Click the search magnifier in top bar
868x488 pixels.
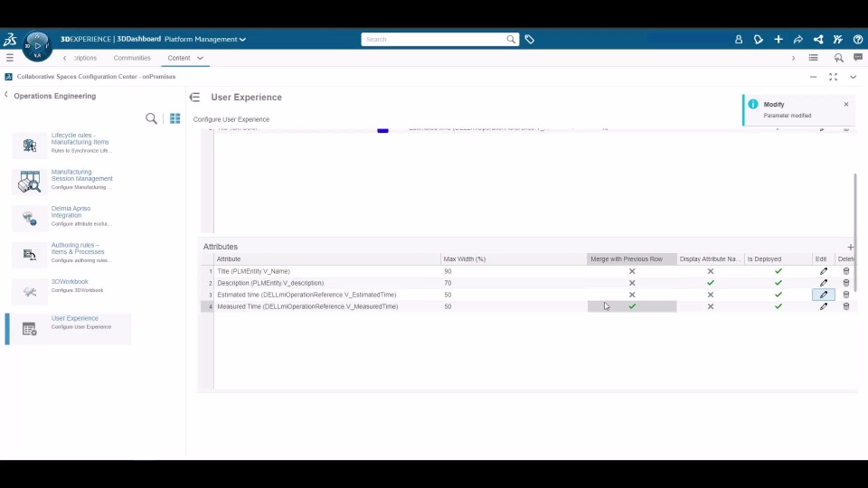click(510, 39)
